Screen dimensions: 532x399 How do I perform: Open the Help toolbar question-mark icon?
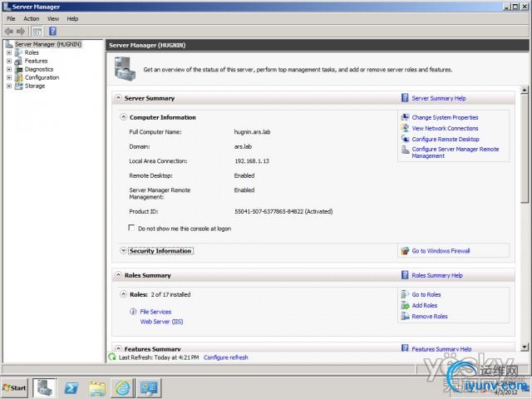pyautogui.click(x=52, y=32)
